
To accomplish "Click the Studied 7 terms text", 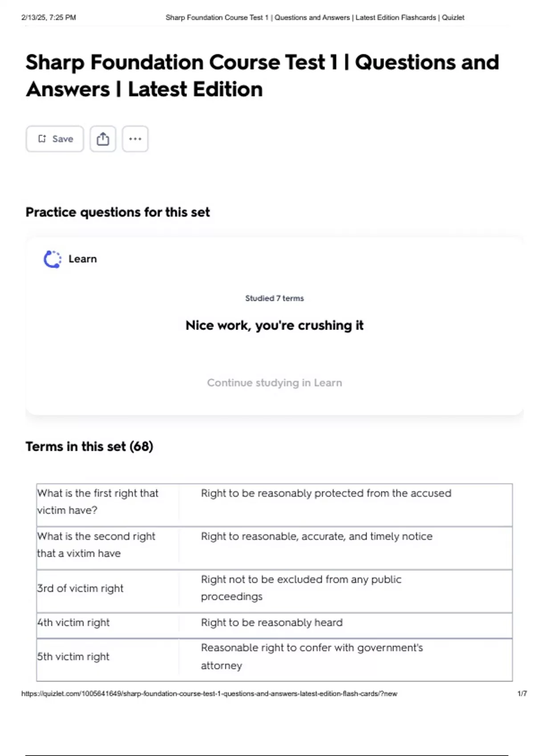I will coord(274,298).
